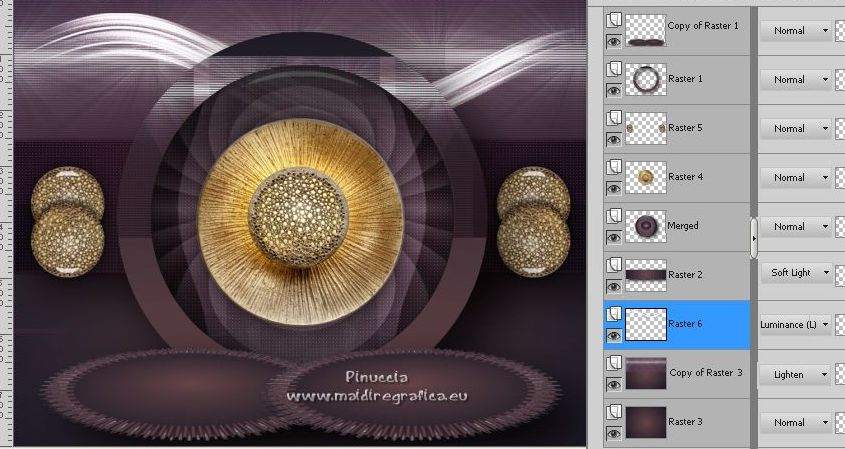845x449 pixels.
Task: Click the layer type icon of Raster 4
Action: [x=614, y=166]
